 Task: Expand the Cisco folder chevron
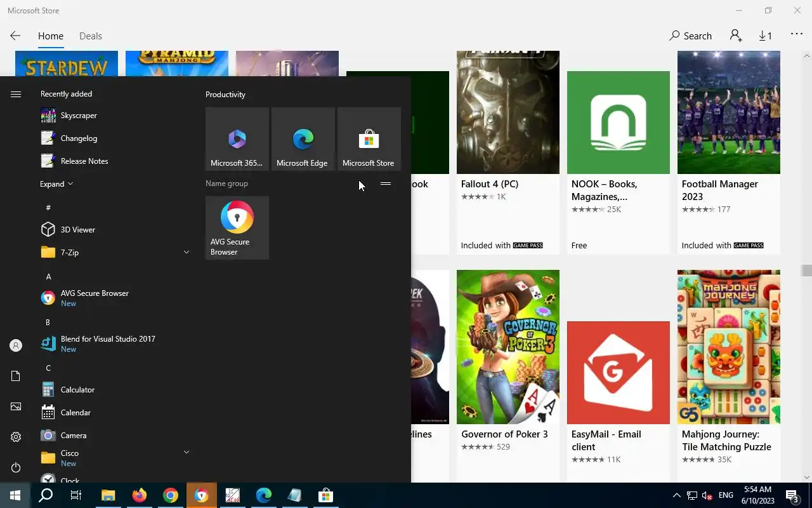point(187,452)
